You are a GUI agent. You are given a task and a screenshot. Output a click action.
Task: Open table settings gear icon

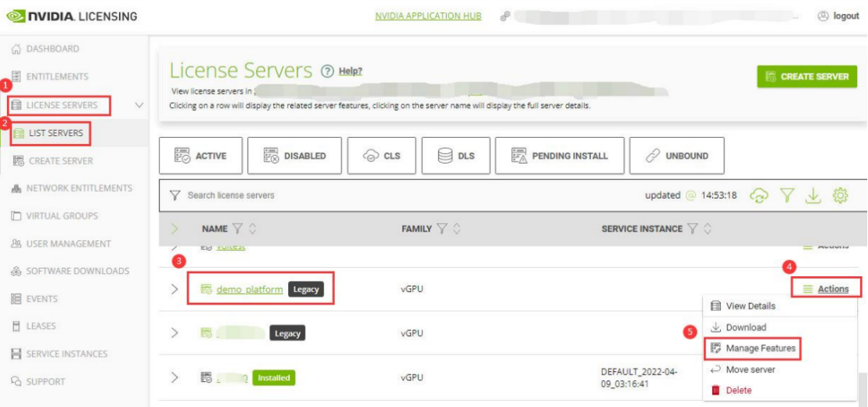pos(841,196)
